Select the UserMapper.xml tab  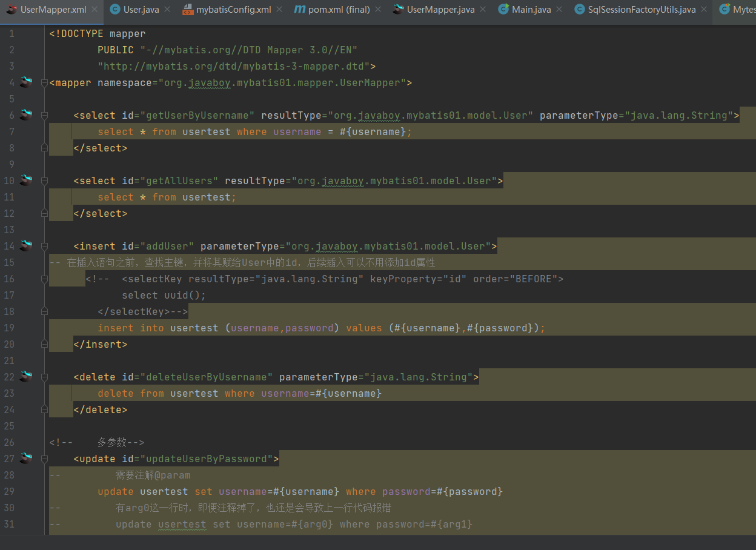(53, 10)
